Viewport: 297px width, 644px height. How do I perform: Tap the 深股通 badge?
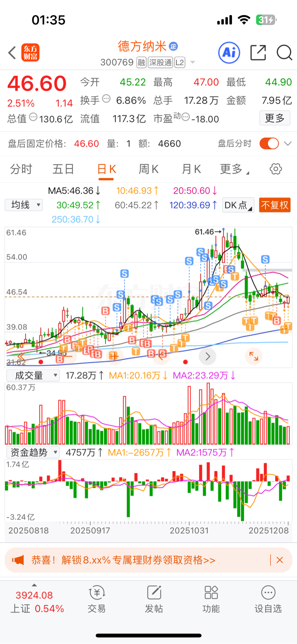tap(160, 62)
